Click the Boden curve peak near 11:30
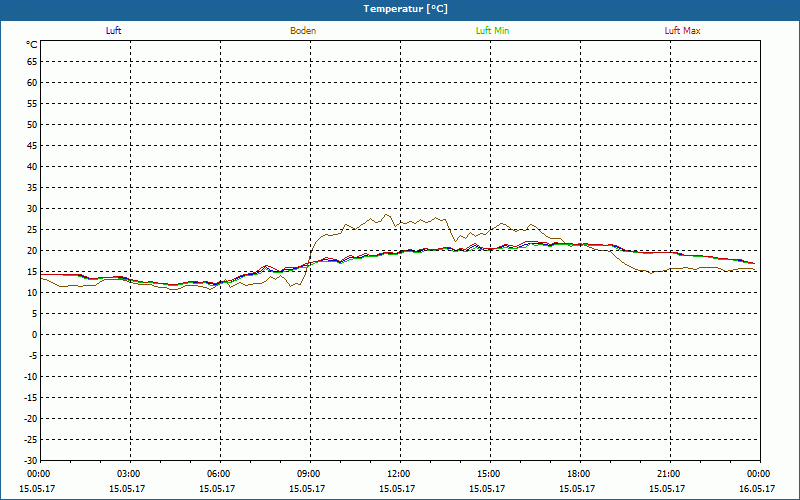Image resolution: width=800 pixels, height=500 pixels. 386,214
